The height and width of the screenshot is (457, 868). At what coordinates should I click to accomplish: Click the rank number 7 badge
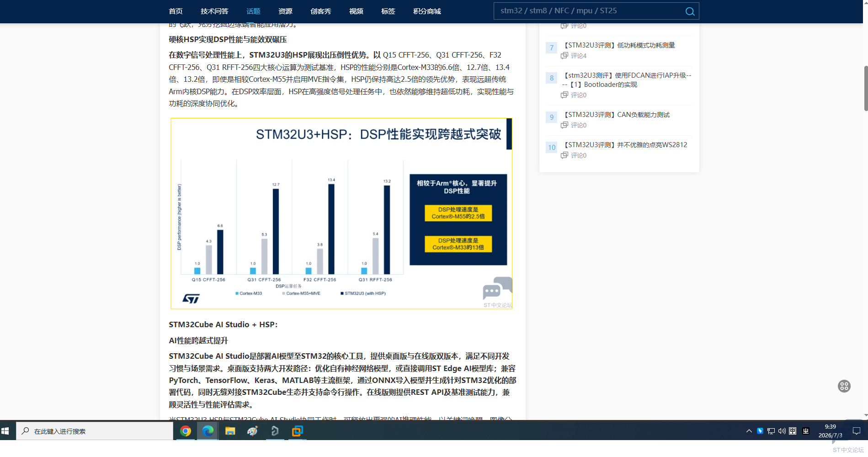point(552,48)
